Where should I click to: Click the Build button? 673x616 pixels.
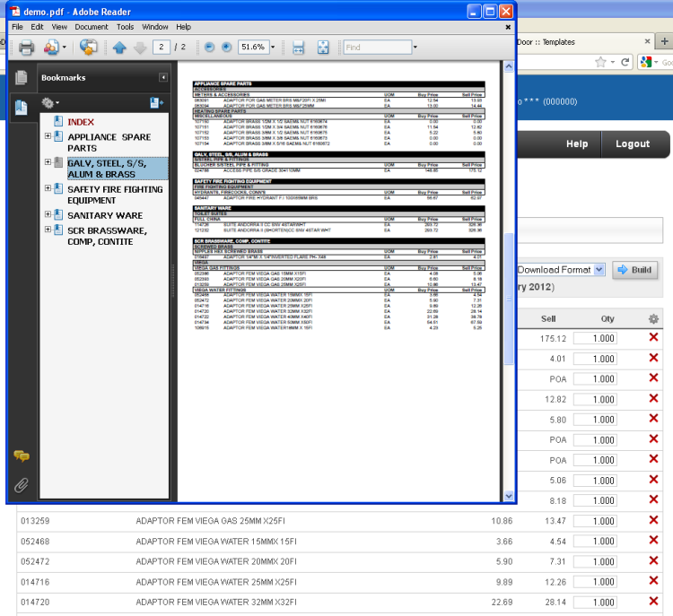(634, 270)
